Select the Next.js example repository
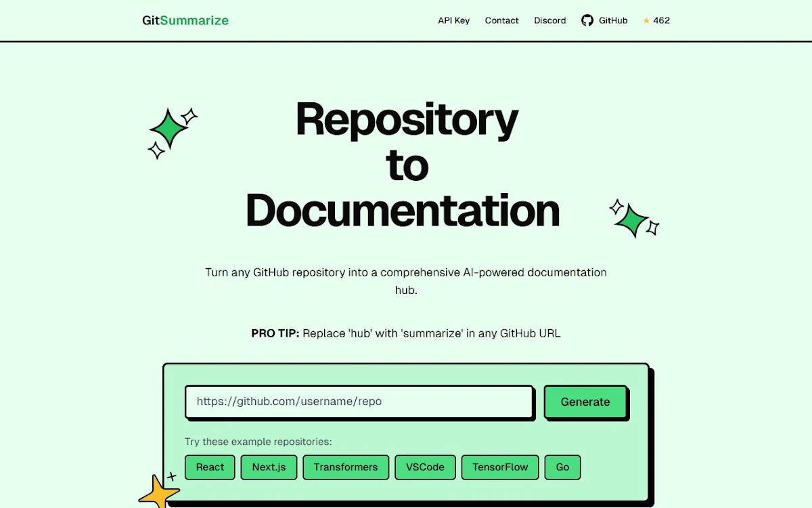The image size is (812, 508). 269,467
